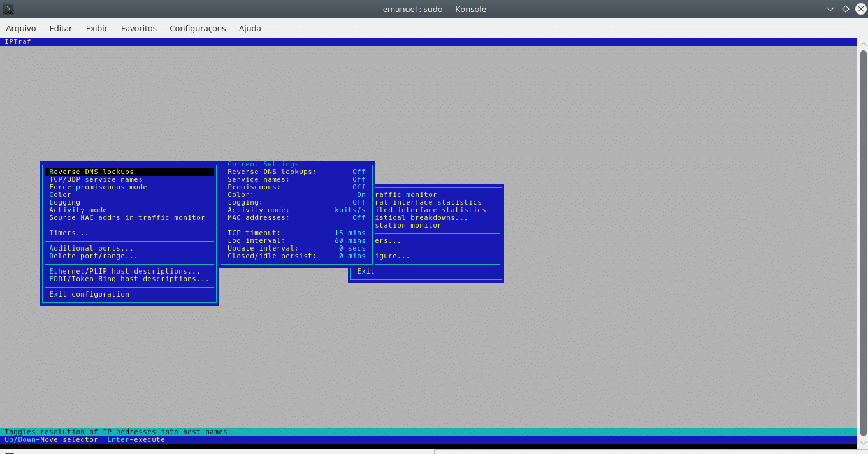This screenshot has width=868, height=454.
Task: Click the 'Closed/idle persist:' 0 mins value
Action: (352, 256)
